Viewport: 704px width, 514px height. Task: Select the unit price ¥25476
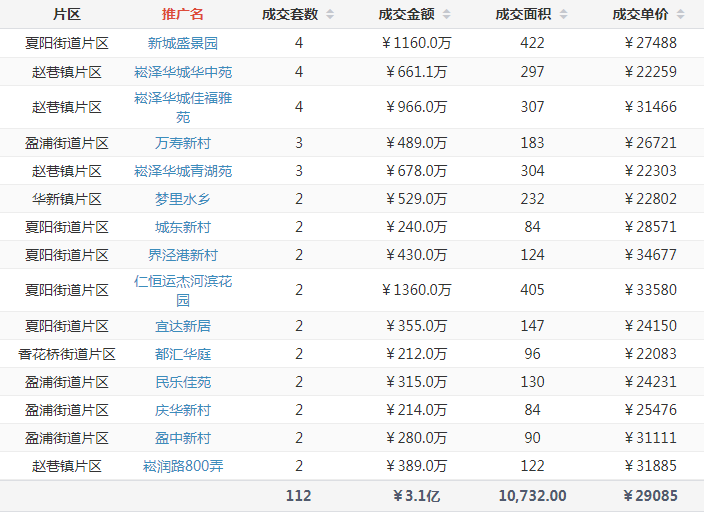point(650,410)
